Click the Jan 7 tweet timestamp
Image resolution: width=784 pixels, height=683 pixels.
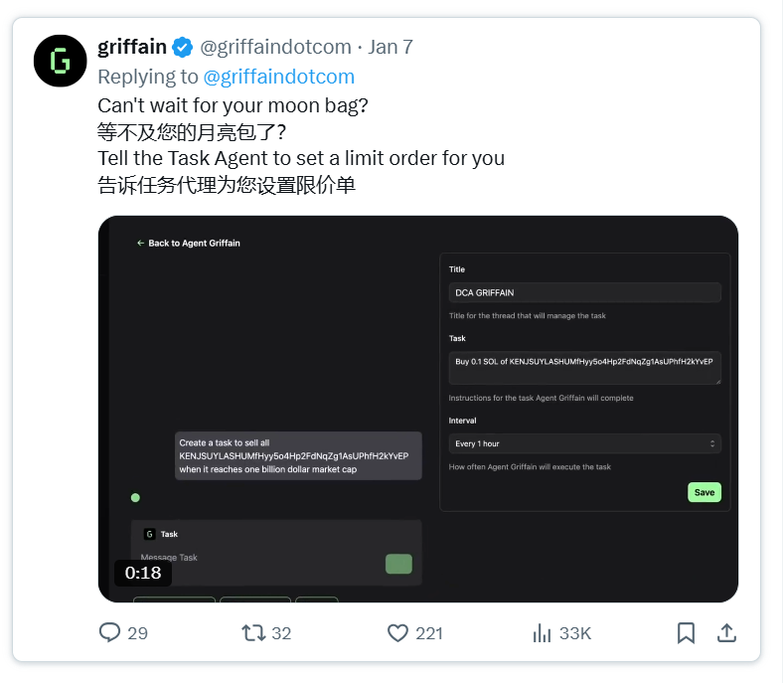391,47
